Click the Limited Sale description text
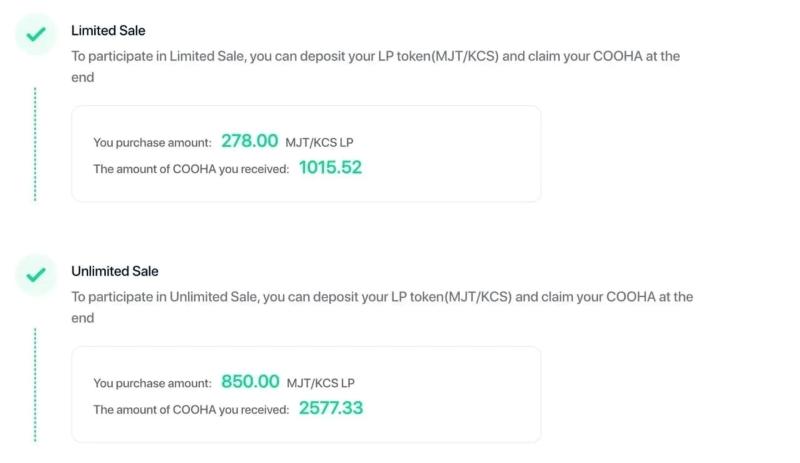Viewport: 800px width, 463px height. click(x=376, y=66)
